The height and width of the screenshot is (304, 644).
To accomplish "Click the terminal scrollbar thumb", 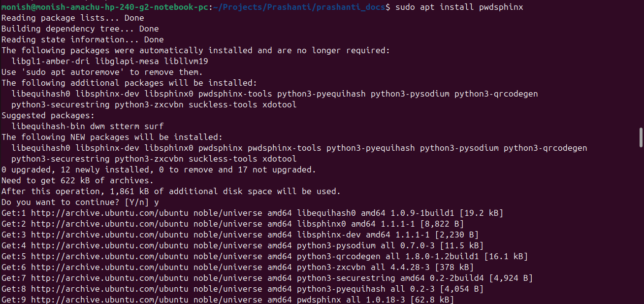I will coord(641,136).
